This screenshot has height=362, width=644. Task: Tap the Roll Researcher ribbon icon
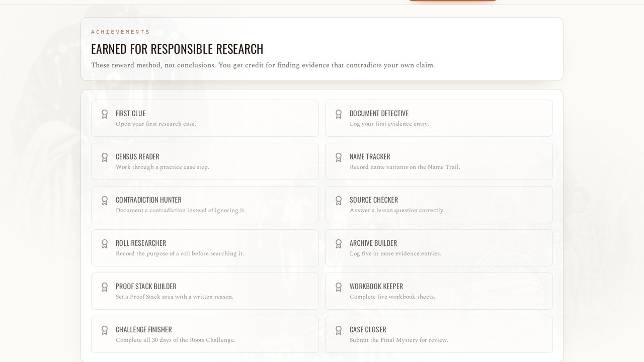click(x=105, y=244)
